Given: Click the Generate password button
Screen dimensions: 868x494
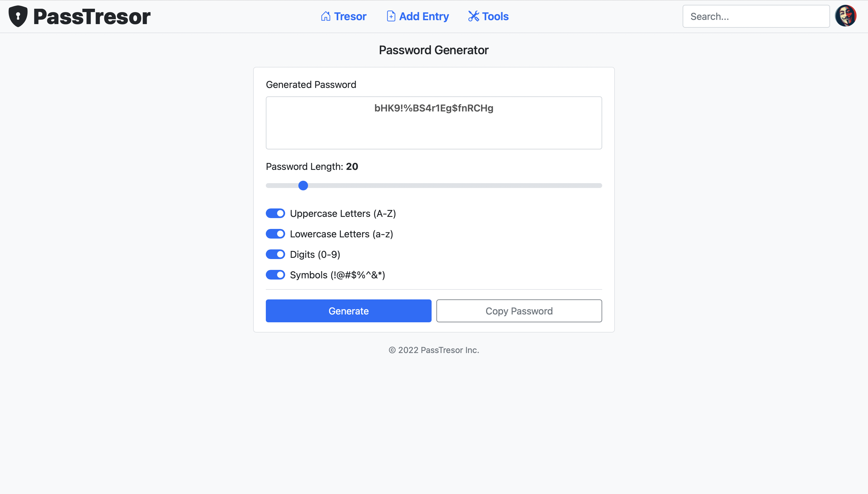Looking at the screenshot, I should pos(349,311).
